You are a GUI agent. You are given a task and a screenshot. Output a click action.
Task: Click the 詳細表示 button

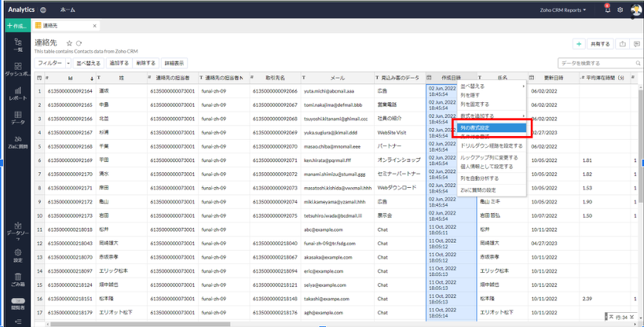click(x=174, y=63)
